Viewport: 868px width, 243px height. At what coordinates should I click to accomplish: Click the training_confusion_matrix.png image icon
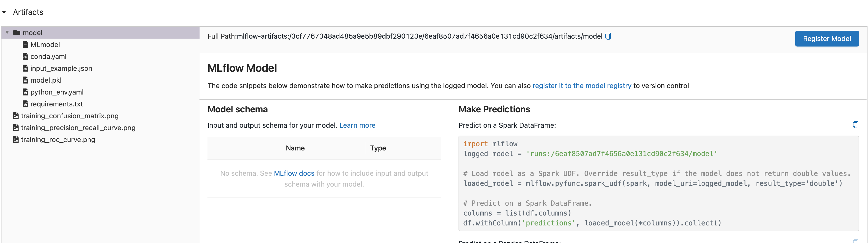pos(16,116)
